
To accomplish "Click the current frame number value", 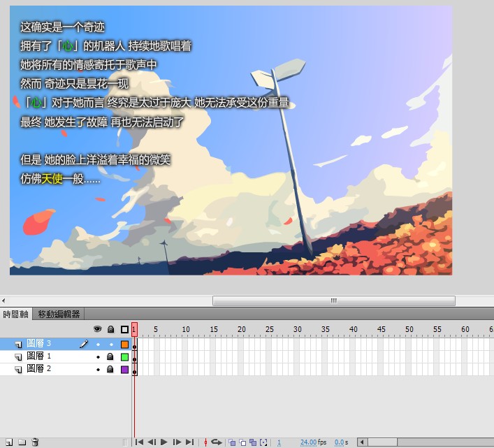I will pyautogui.click(x=279, y=442).
